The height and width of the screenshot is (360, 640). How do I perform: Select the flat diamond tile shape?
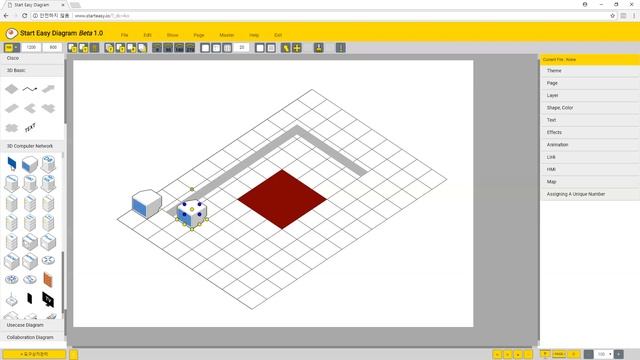pos(11,89)
